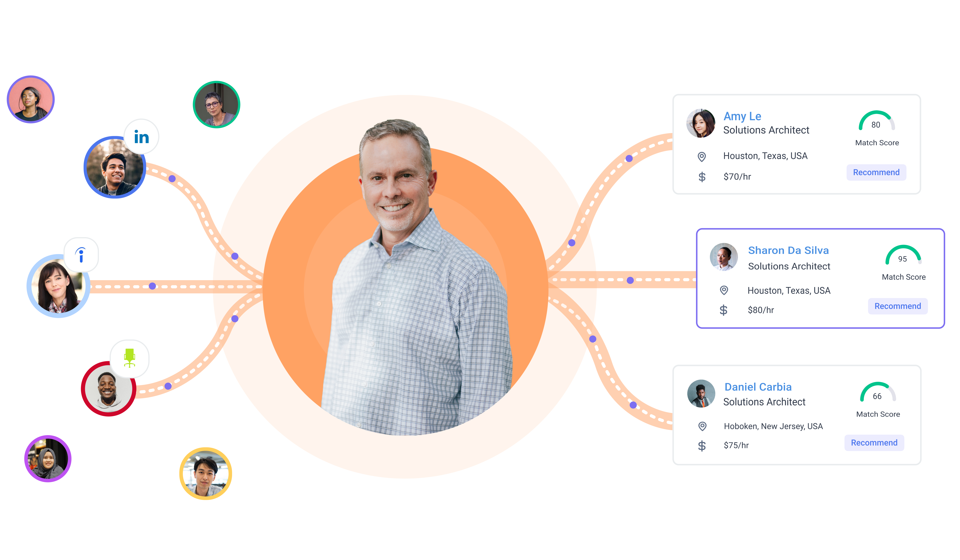Select Daniel Carbia's profile photo
Viewport: 960px width, 560px height.
[701, 394]
